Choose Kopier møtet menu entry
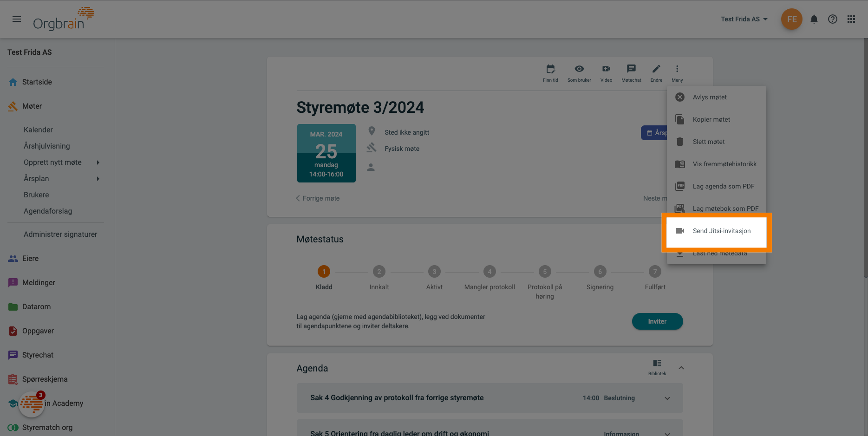The width and height of the screenshot is (868, 436). pyautogui.click(x=717, y=119)
